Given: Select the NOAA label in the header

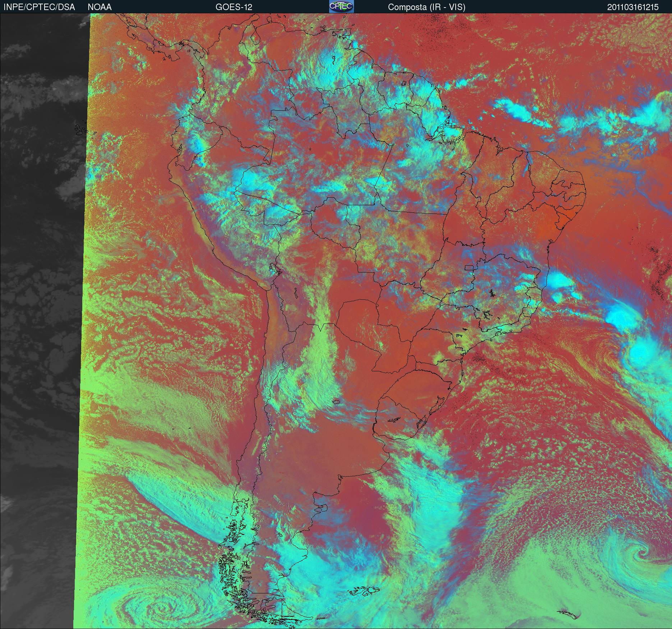Looking at the screenshot, I should [x=100, y=7].
